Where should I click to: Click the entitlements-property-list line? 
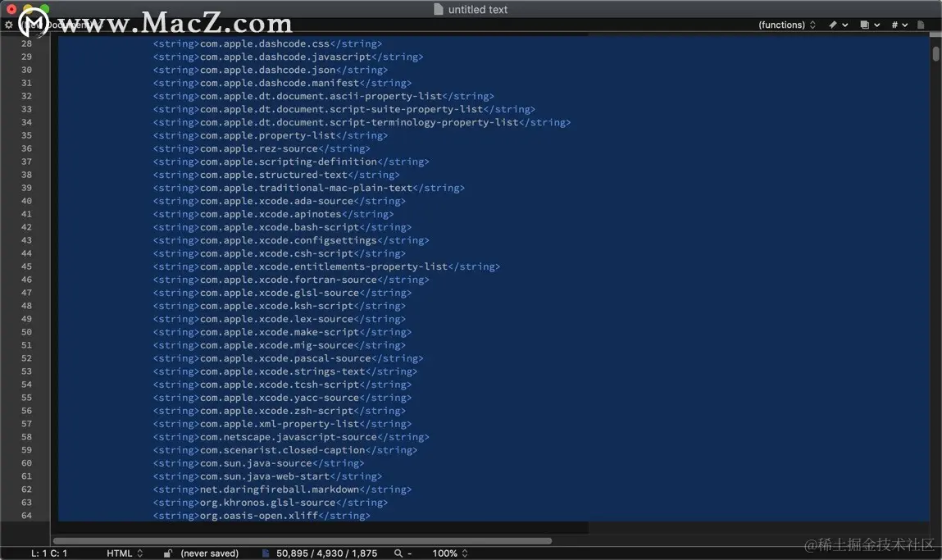[x=326, y=266]
